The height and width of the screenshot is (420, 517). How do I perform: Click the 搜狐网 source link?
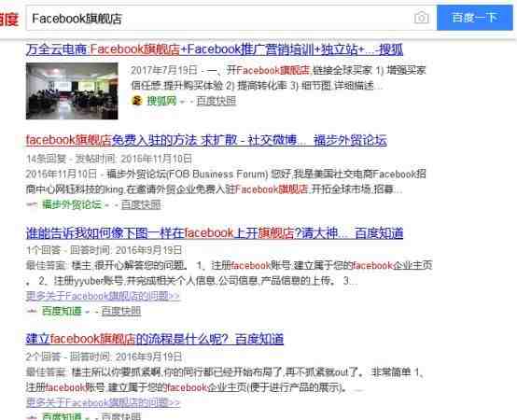(161, 101)
